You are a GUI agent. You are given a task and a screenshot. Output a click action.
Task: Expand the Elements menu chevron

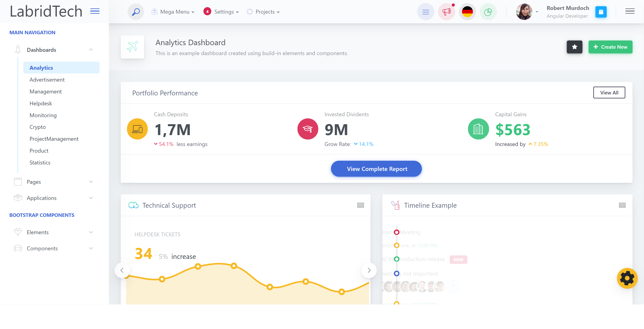(x=91, y=232)
